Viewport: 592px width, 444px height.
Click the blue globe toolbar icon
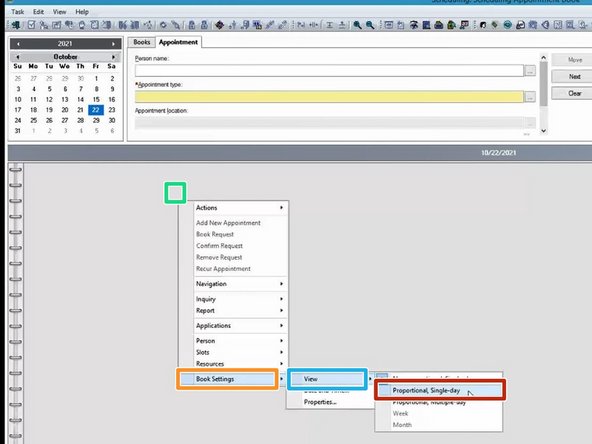(x=507, y=25)
